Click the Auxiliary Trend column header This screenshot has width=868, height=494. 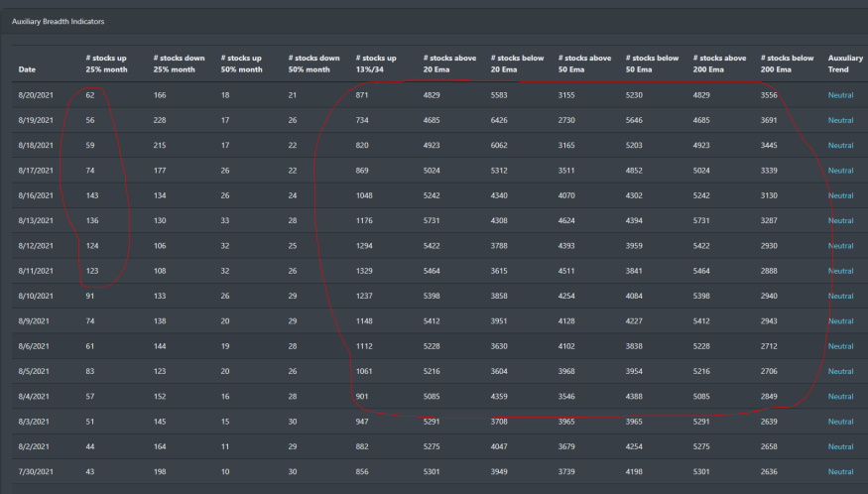click(x=845, y=63)
